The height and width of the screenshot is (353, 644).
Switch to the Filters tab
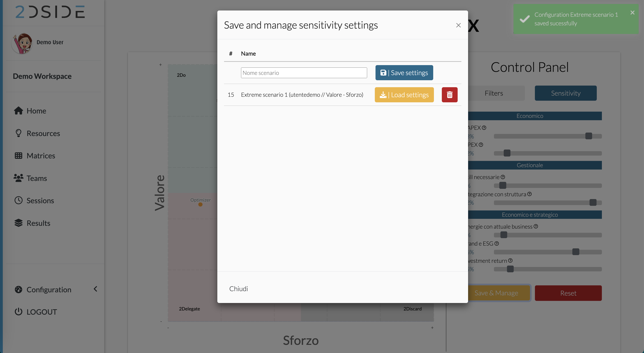(494, 93)
